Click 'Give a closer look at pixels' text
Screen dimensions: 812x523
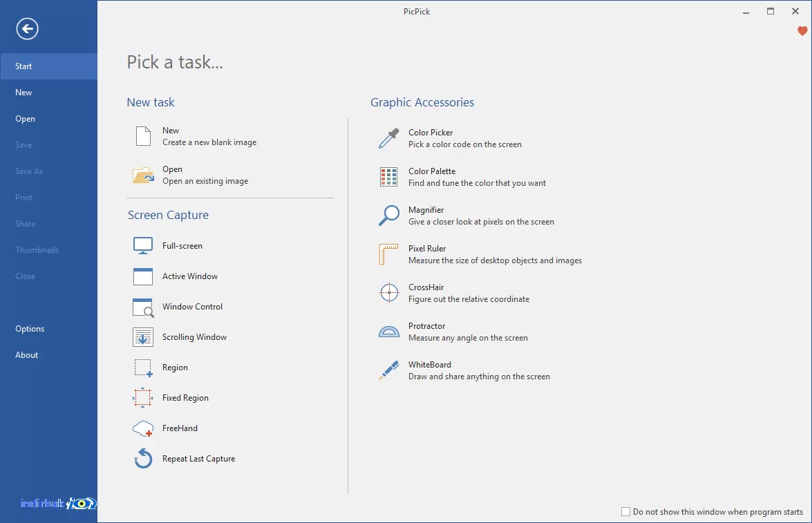coord(481,222)
